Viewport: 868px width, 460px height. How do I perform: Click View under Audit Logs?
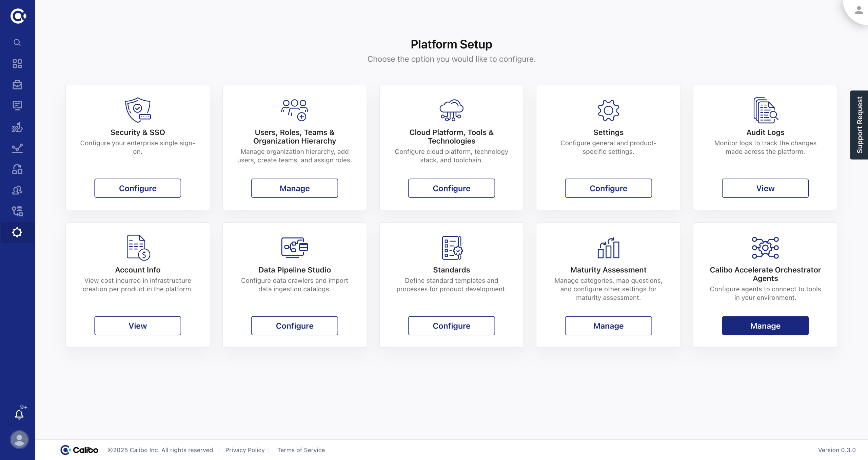point(765,188)
